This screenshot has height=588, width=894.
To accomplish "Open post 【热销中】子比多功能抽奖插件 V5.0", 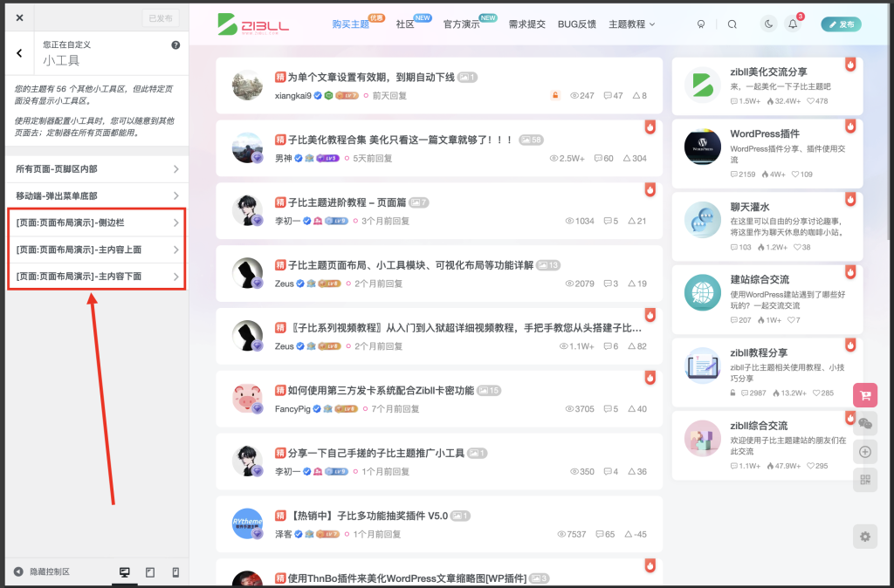I will (x=368, y=516).
